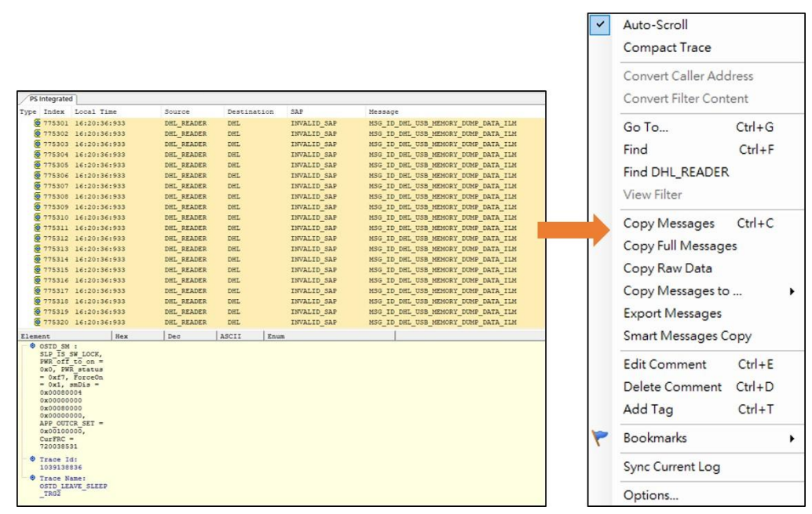812x514 pixels.
Task: Select Smart Messages Copy
Action: 687,336
